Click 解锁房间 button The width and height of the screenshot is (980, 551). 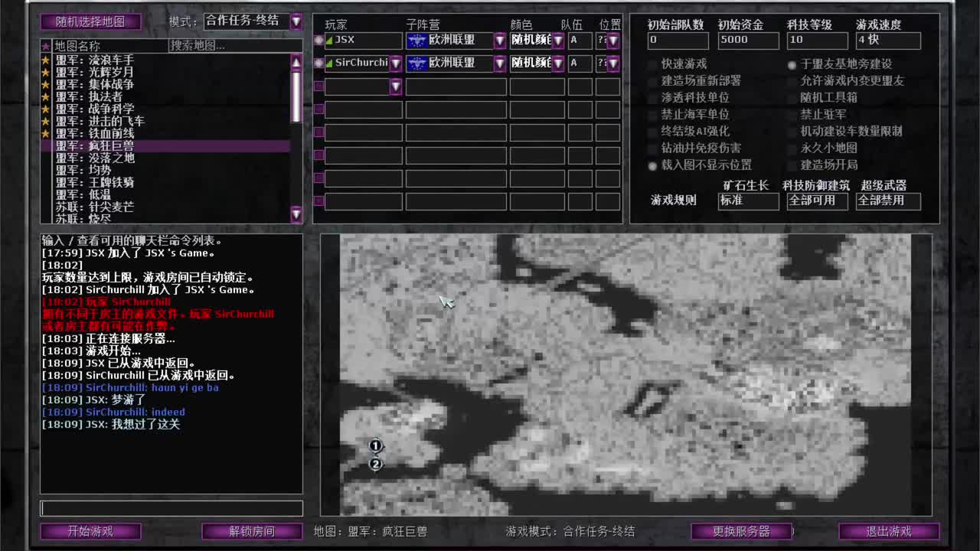point(252,531)
